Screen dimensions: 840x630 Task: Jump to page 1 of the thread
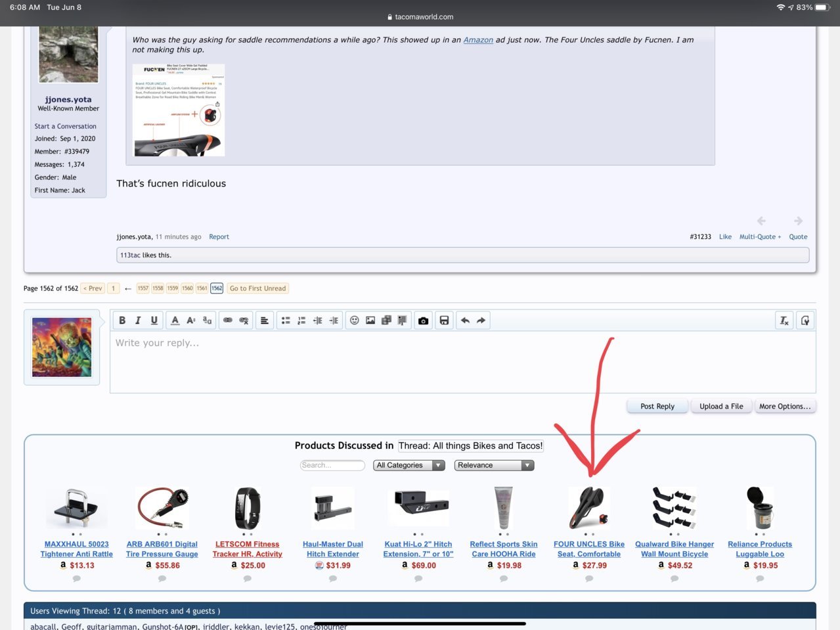pyautogui.click(x=114, y=288)
